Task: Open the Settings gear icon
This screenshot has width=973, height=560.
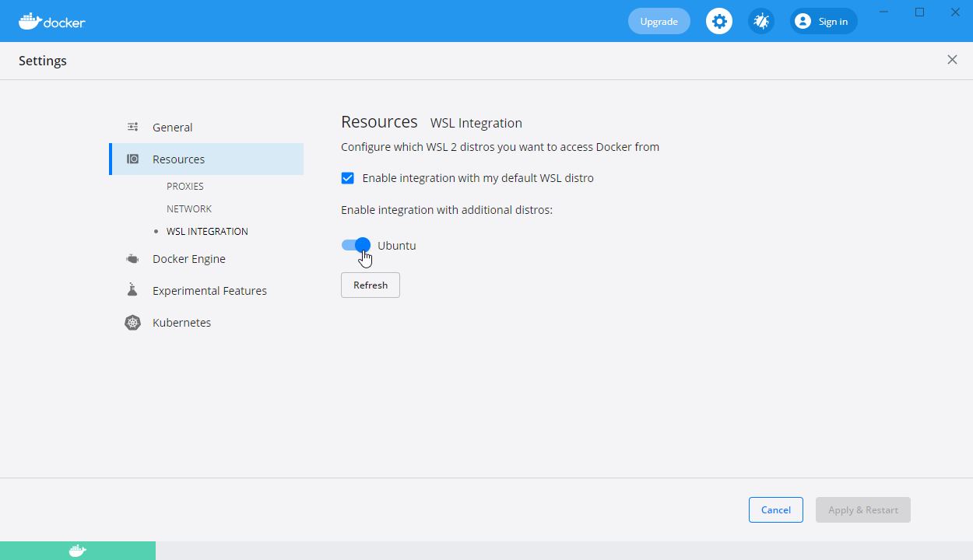Action: pyautogui.click(x=718, y=21)
